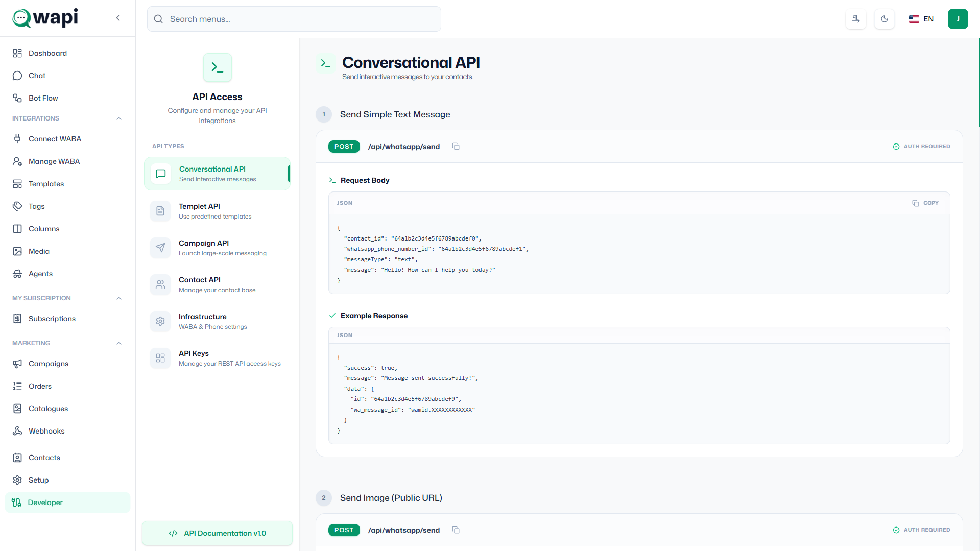Collapse the sidebar with the chevron arrow
Viewport: 980px width, 551px height.
point(118,18)
